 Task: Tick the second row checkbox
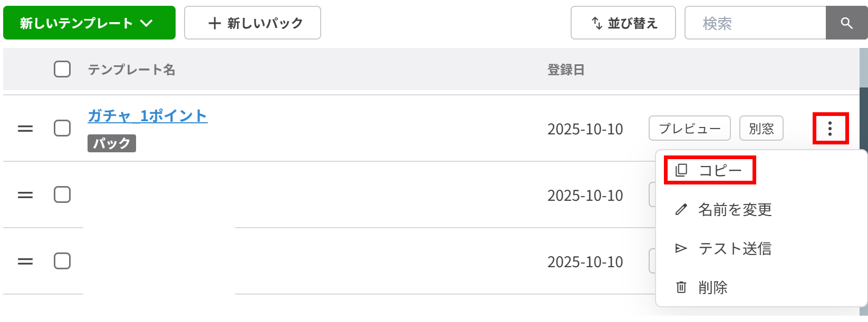click(62, 194)
